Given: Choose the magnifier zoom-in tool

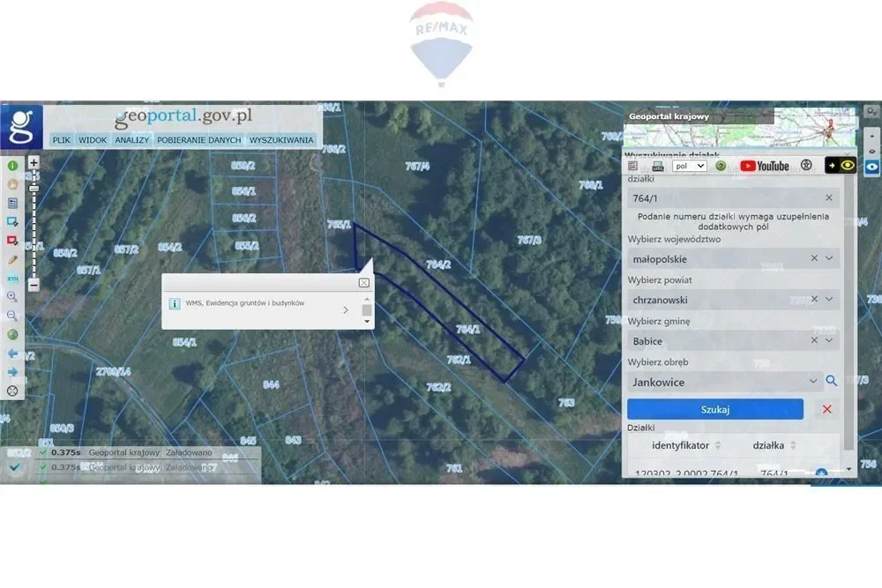Looking at the screenshot, I should pos(12,297).
